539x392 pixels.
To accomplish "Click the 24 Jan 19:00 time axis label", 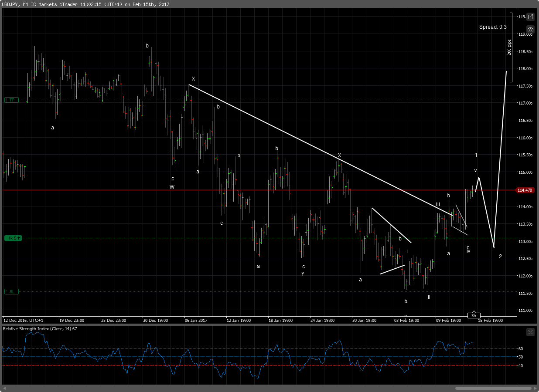I will [x=323, y=320].
